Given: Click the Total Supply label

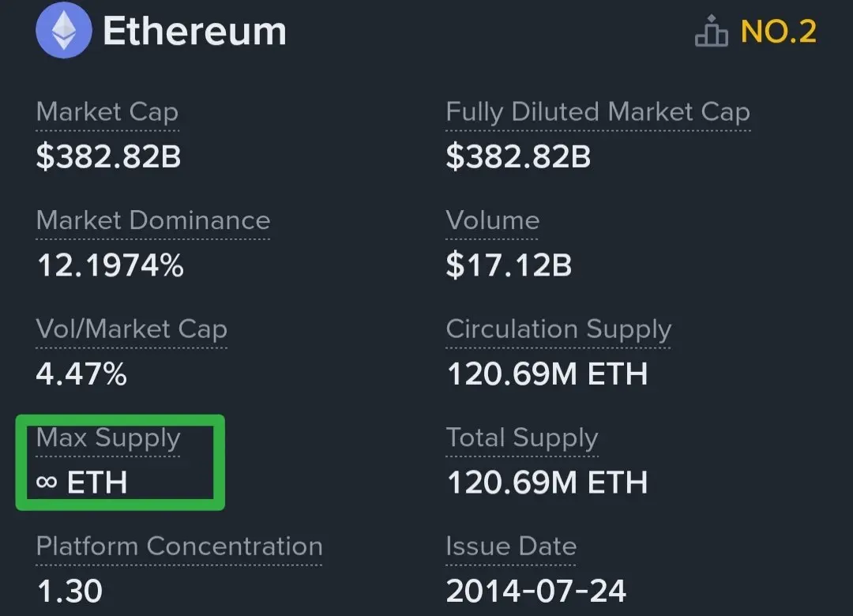Looking at the screenshot, I should (x=522, y=438).
